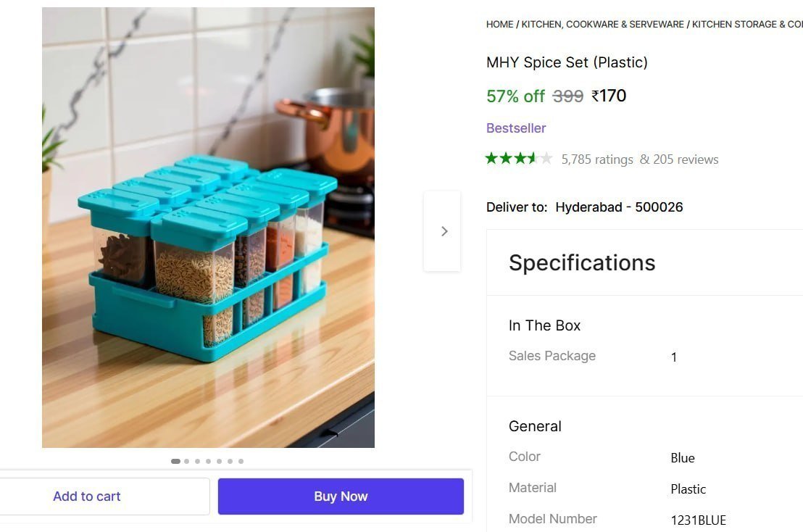Select the first carousel dot indicator

click(175, 461)
